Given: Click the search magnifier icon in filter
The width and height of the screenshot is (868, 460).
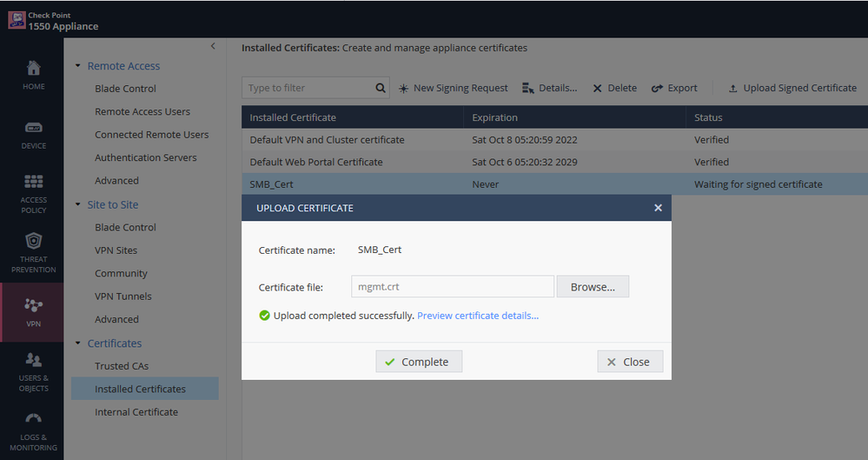Looking at the screenshot, I should coord(381,88).
